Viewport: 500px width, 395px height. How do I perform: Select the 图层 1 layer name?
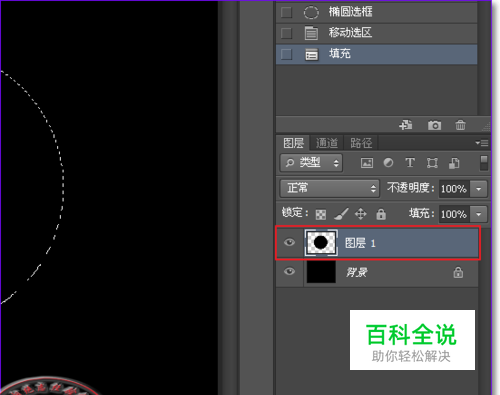point(360,243)
